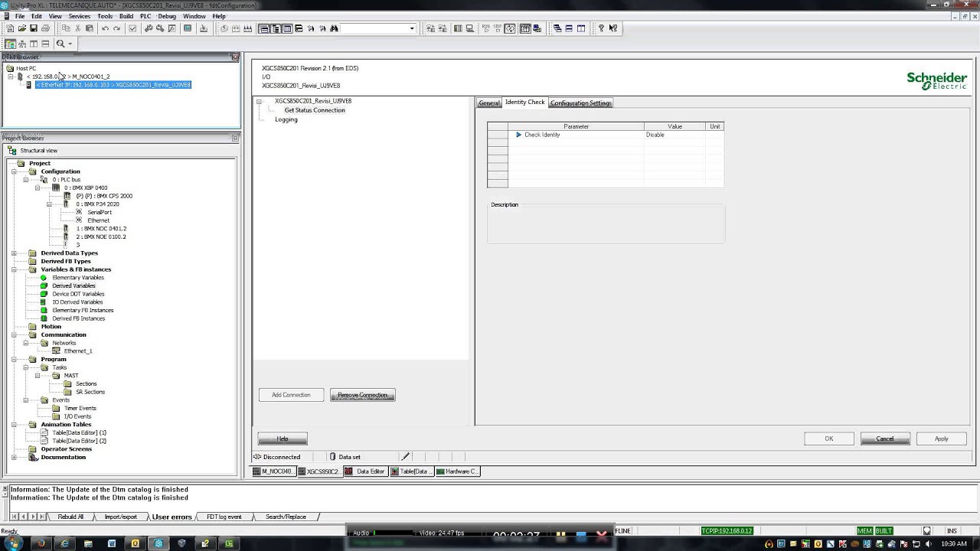This screenshot has height=551, width=980.
Task: Click the Stop PLC toolbar icon
Action: [x=497, y=28]
